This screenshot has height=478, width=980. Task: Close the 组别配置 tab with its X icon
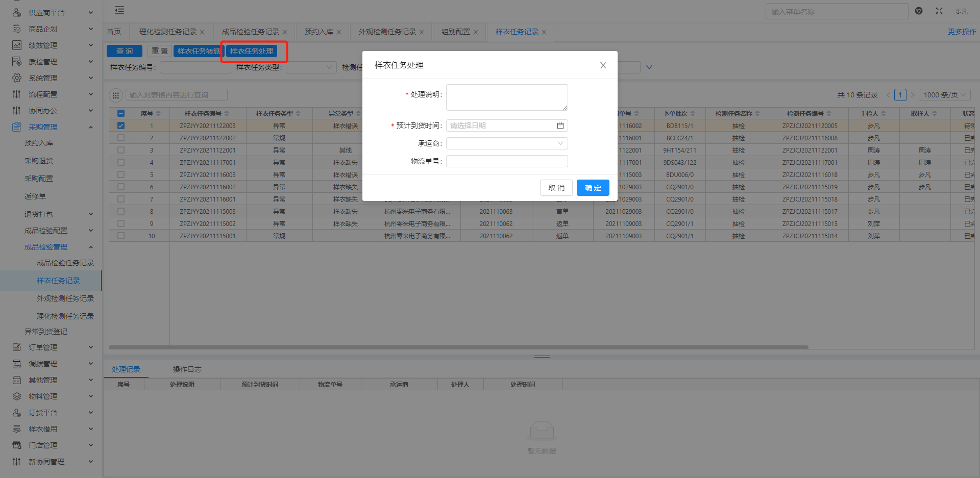[x=476, y=32]
